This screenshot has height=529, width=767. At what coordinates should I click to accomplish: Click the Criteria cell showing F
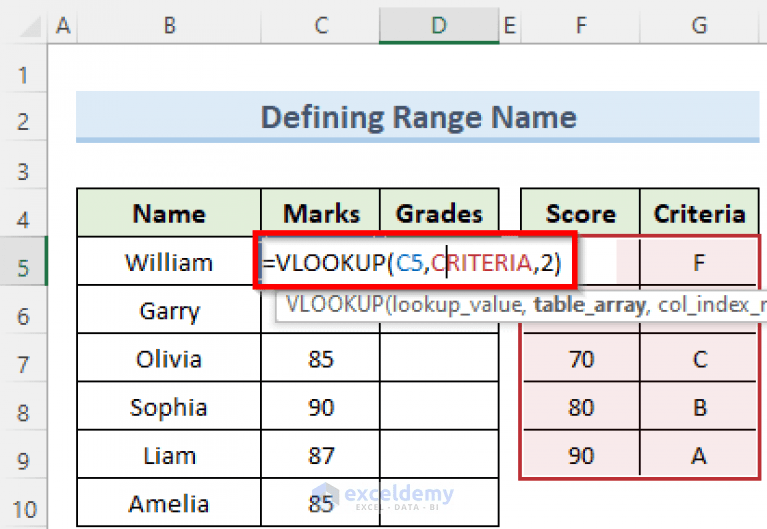tap(699, 262)
